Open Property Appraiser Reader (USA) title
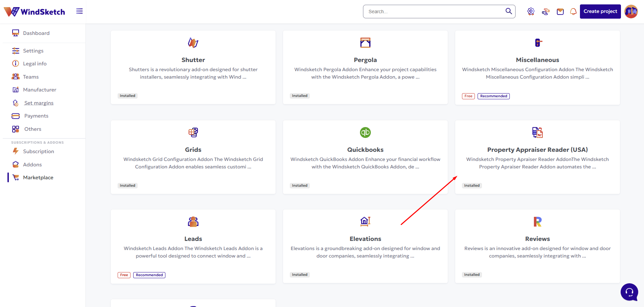This screenshot has width=644, height=307. click(538, 150)
